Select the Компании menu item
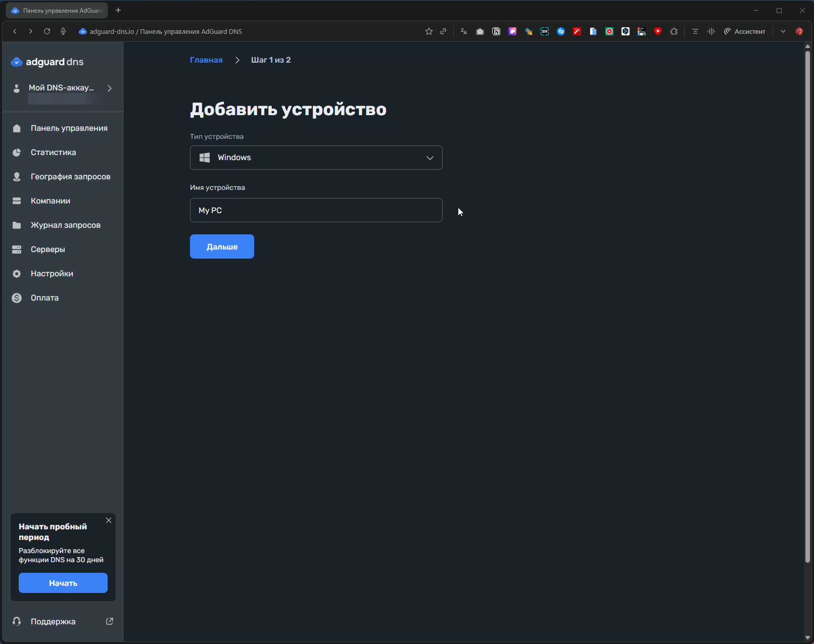 (x=51, y=201)
